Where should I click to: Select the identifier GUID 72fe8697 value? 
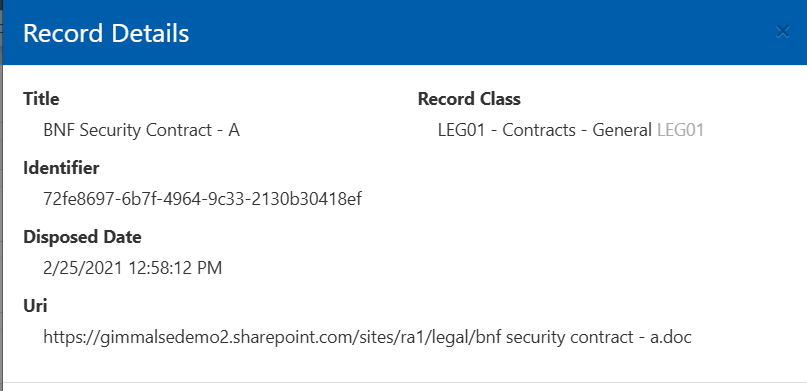click(x=202, y=199)
